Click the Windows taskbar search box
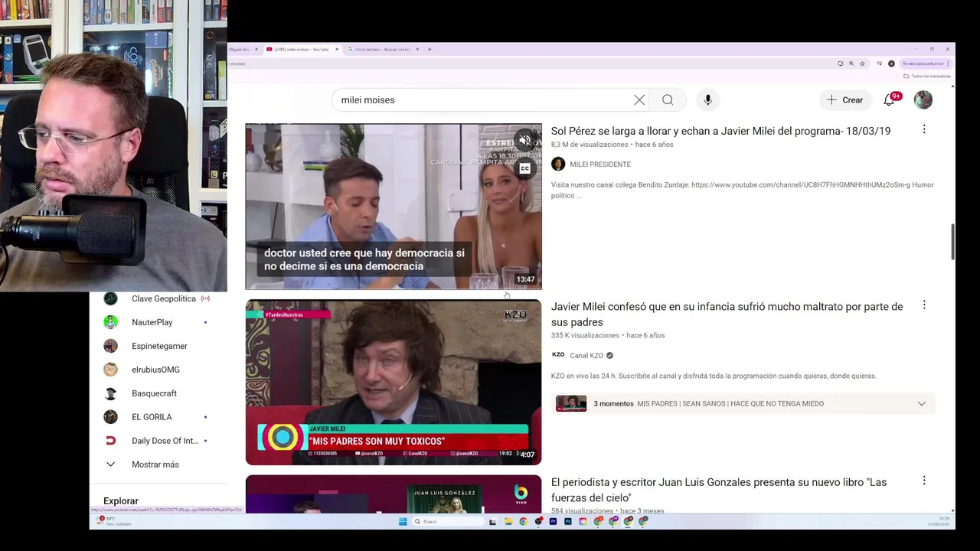The height and width of the screenshot is (551, 980). click(448, 521)
